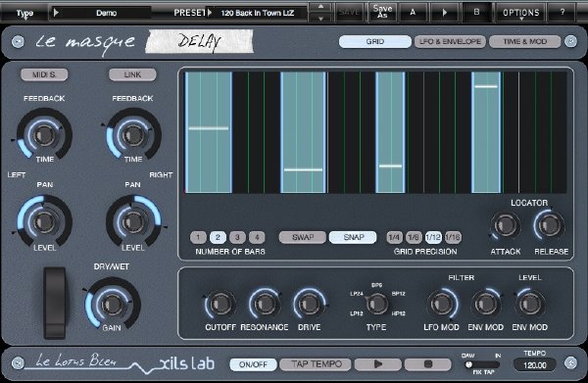Click the question mark help icon

click(x=563, y=13)
